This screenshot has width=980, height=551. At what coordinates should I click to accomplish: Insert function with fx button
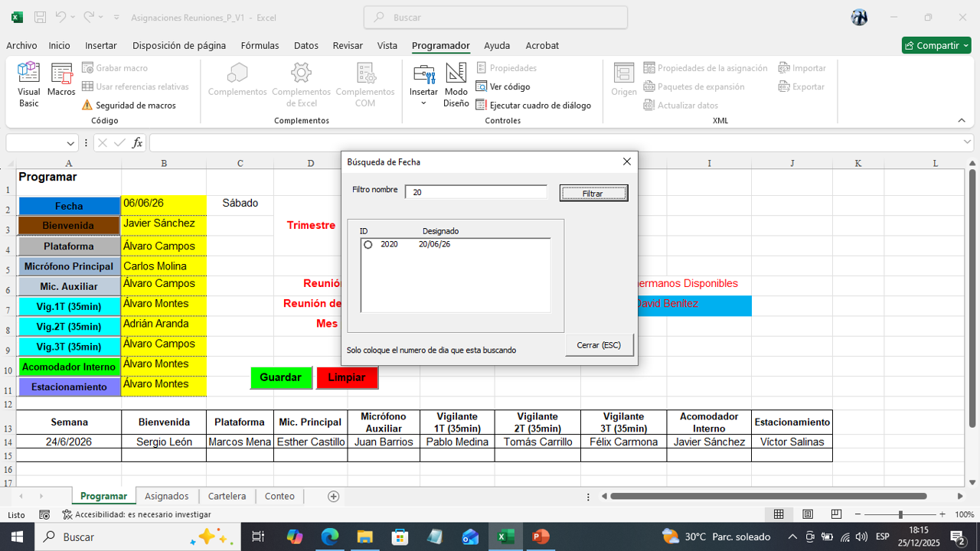[x=138, y=142]
